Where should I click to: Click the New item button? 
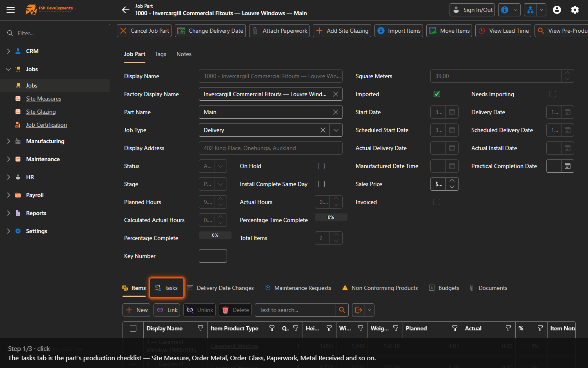136,310
